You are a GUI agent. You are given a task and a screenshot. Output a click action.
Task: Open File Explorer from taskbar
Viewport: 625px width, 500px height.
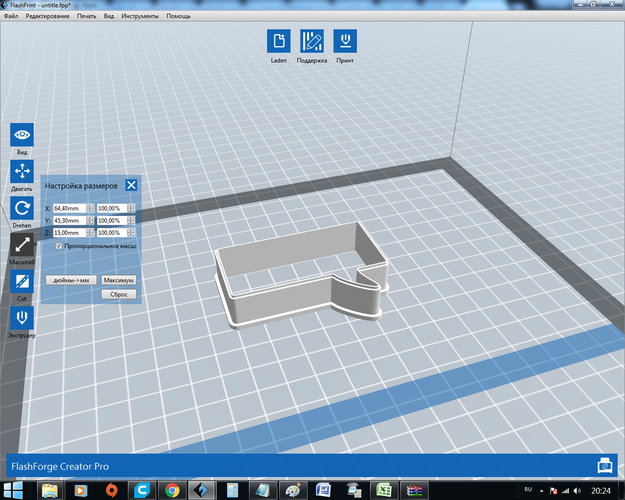point(50,490)
